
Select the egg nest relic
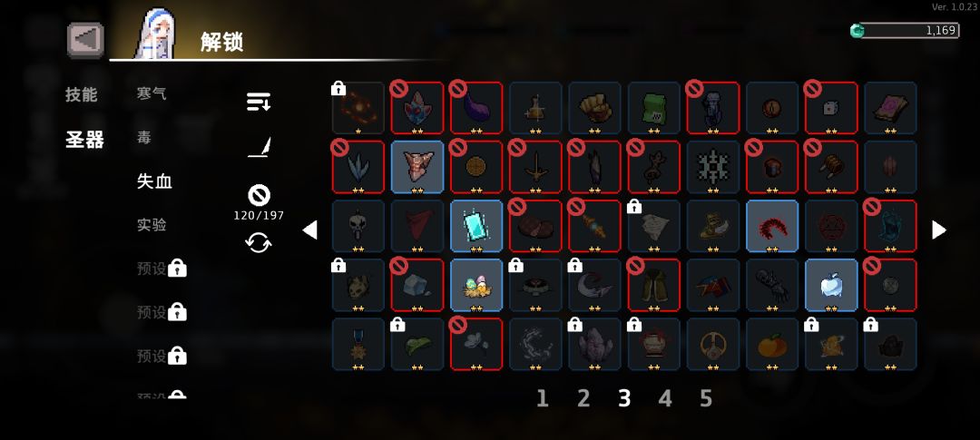pyautogui.click(x=476, y=285)
